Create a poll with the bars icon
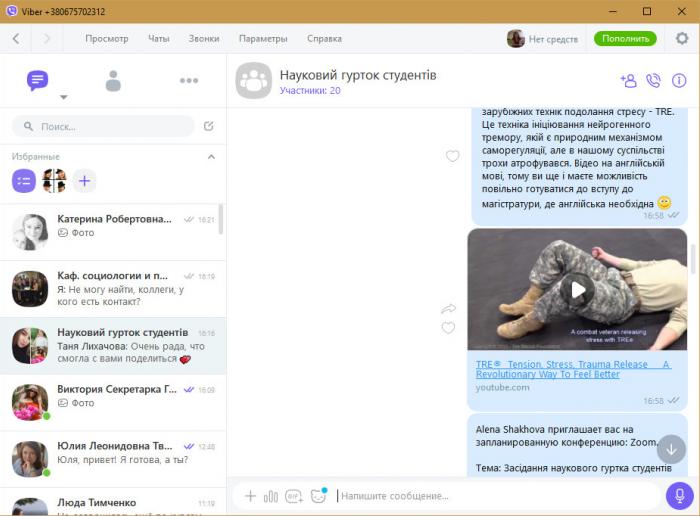The image size is (700, 516). click(x=271, y=496)
